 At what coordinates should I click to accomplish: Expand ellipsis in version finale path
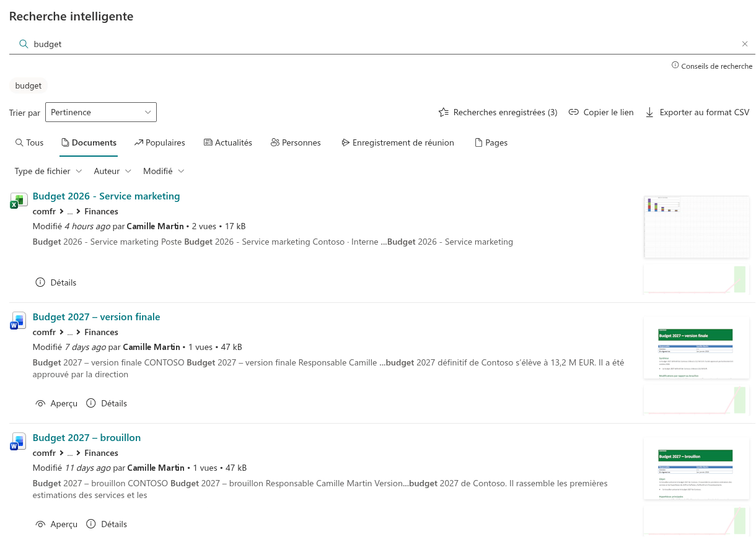(x=70, y=333)
